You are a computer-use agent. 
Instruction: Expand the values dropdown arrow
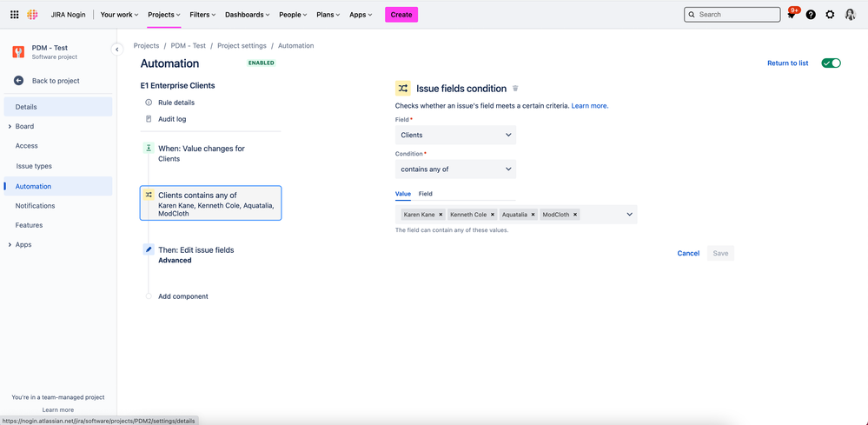pyautogui.click(x=629, y=215)
